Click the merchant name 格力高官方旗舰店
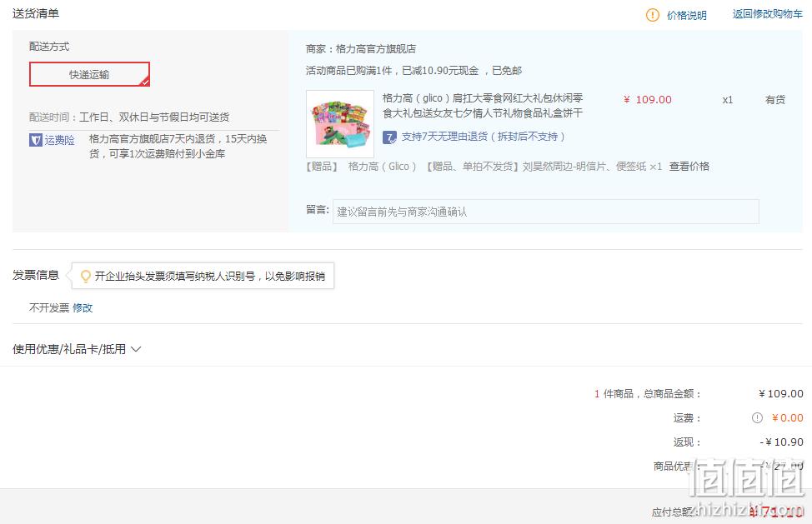Image resolution: width=812 pixels, height=524 pixels. point(376,49)
